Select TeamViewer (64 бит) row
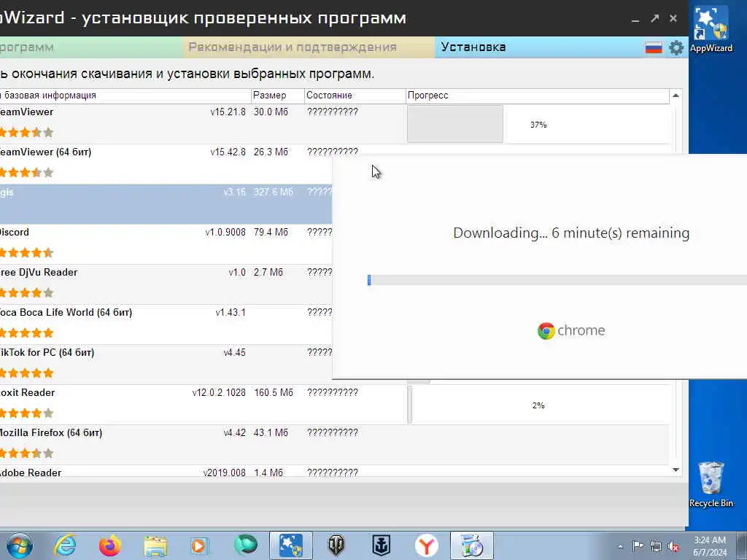 (x=166, y=164)
